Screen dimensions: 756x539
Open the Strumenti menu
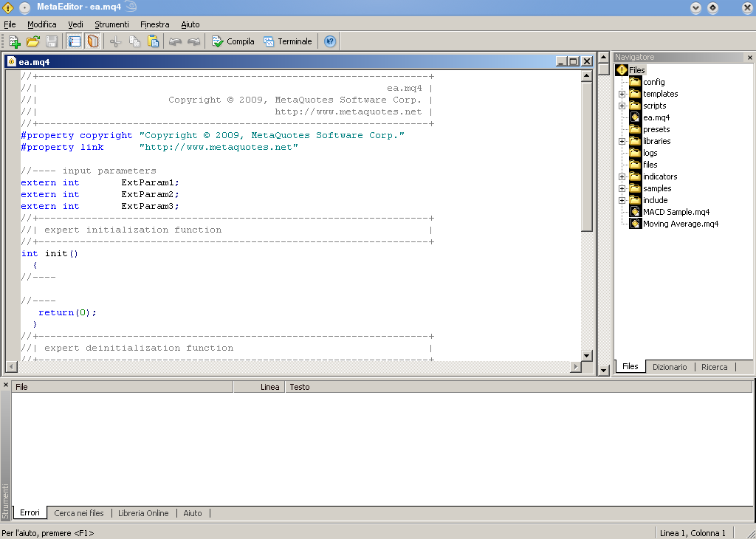tap(112, 24)
